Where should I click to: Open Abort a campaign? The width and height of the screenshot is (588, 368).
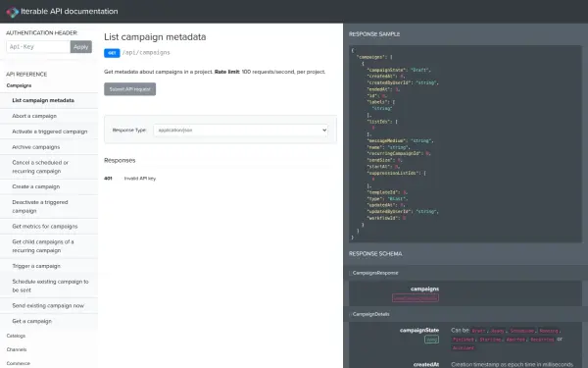click(x=49, y=116)
